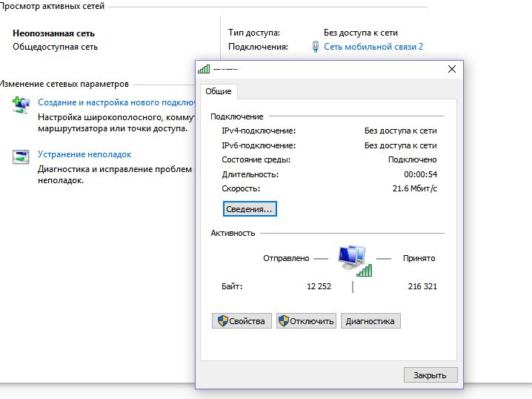
Task: Click the 21.6 Мбит/с speed value
Action: point(414,189)
